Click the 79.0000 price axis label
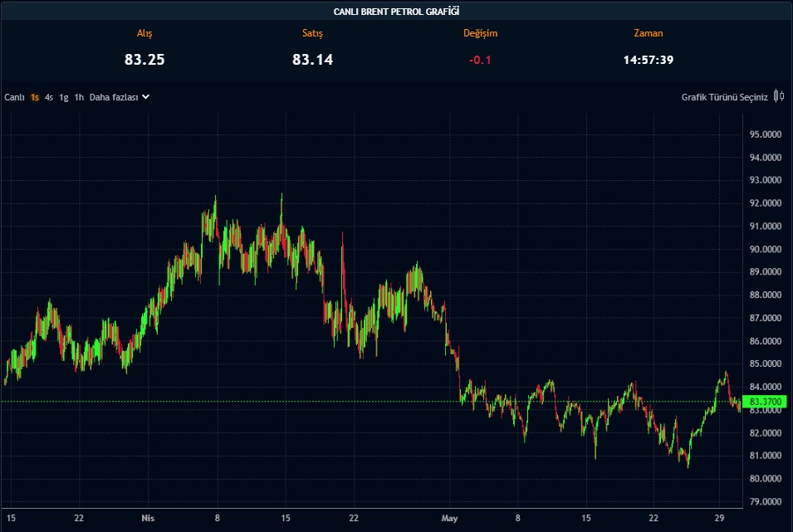Viewport: 793px width, 532px height. pyautogui.click(x=765, y=501)
